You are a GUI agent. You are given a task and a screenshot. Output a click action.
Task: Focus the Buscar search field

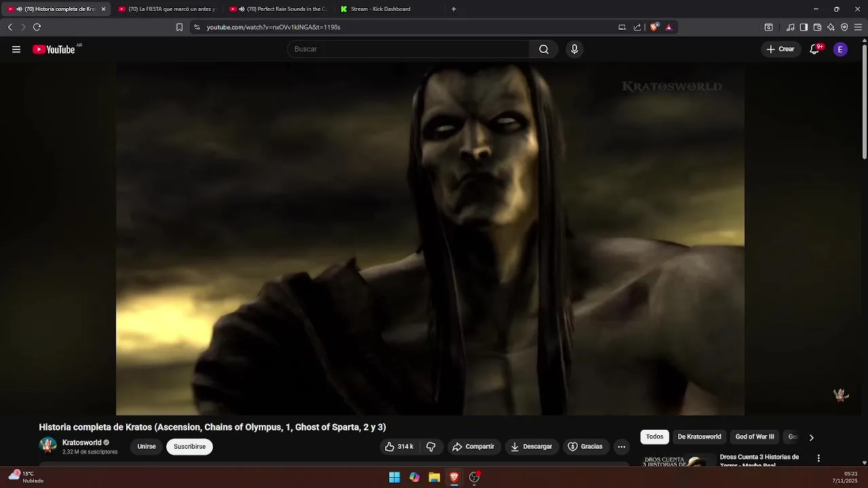[409, 49]
